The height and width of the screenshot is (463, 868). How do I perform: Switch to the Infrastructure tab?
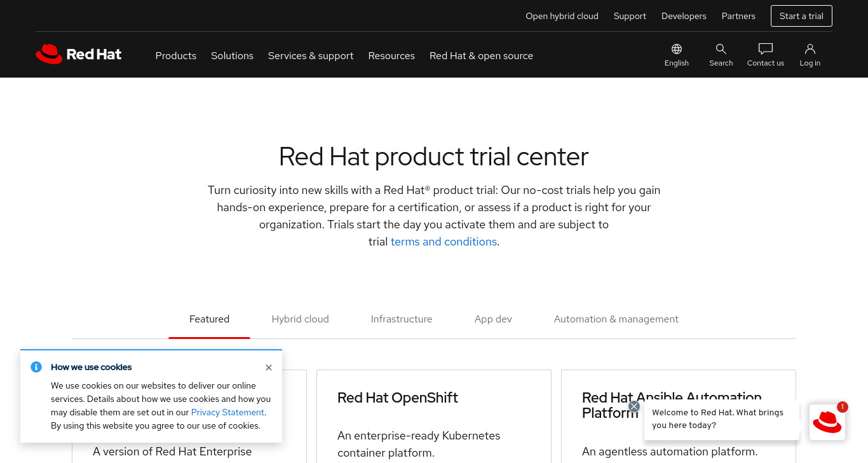[x=402, y=319]
